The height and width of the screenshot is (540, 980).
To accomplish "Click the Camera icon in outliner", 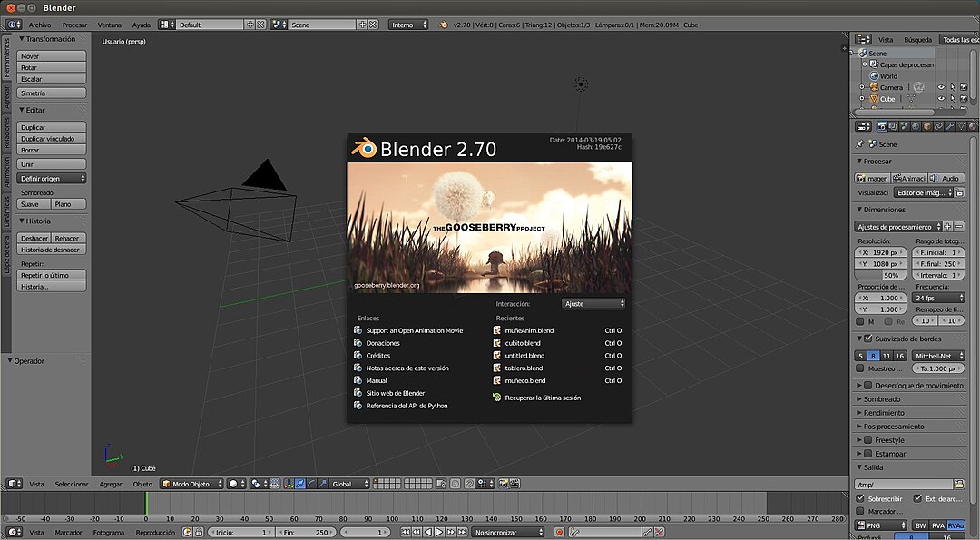I will pyautogui.click(x=874, y=87).
